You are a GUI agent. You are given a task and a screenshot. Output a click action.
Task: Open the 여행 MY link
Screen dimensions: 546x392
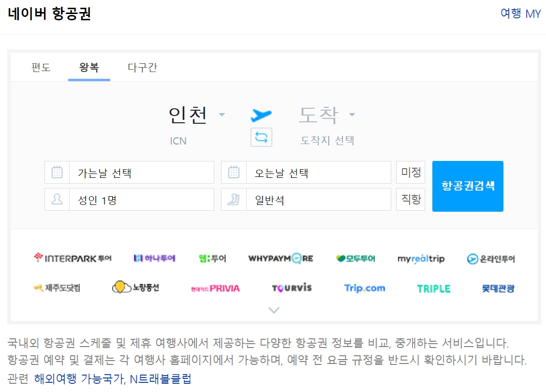pyautogui.click(x=520, y=14)
